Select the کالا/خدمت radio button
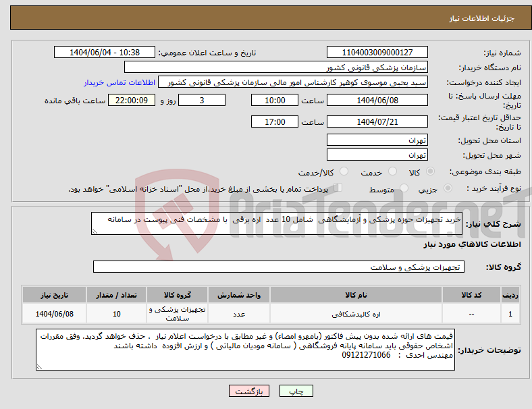This screenshot has height=409, width=532. tap(344, 171)
